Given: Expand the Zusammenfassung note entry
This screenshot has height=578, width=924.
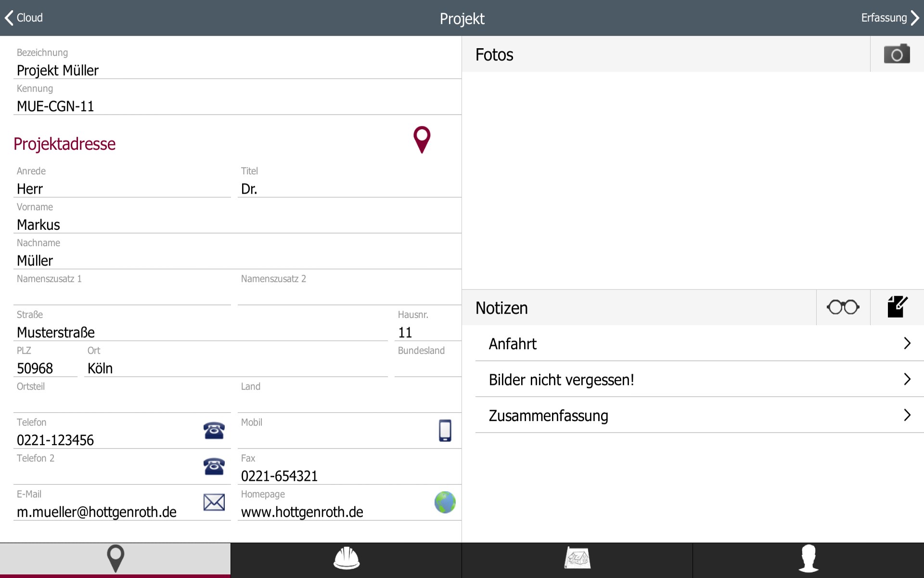Looking at the screenshot, I should point(699,415).
